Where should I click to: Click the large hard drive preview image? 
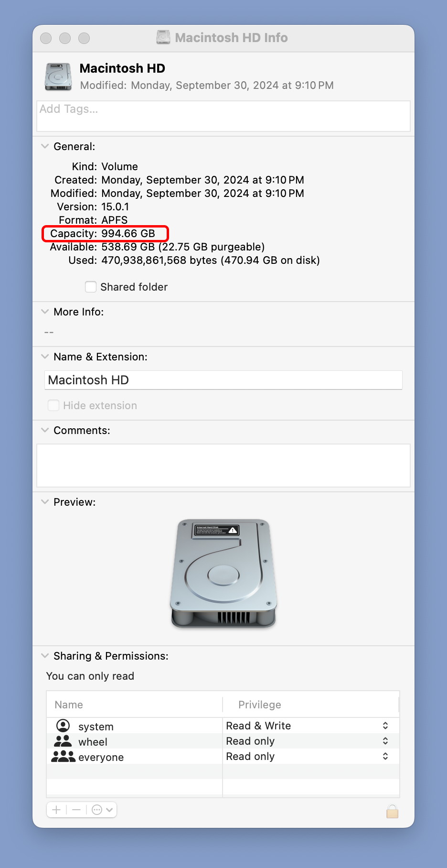click(x=223, y=573)
